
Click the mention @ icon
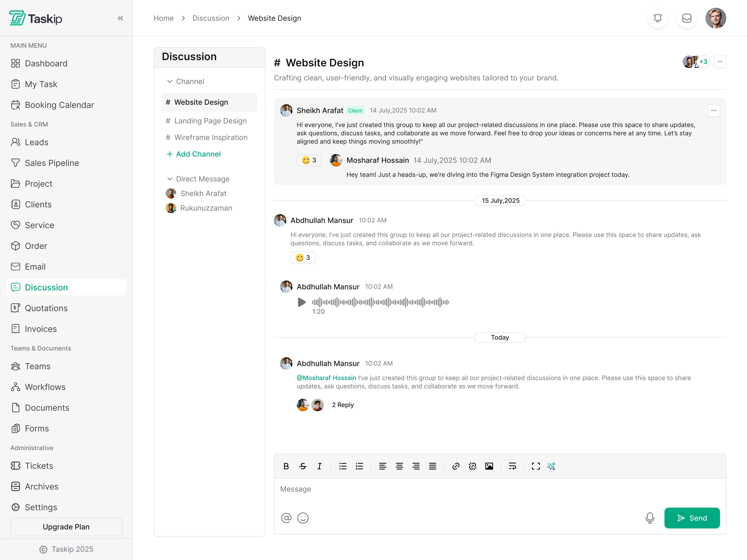(x=286, y=518)
